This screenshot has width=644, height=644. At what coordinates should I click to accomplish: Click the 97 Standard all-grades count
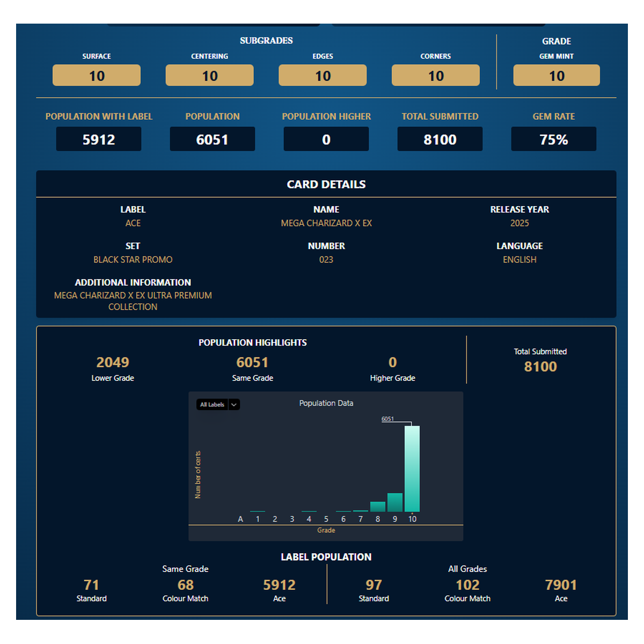pyautogui.click(x=374, y=585)
